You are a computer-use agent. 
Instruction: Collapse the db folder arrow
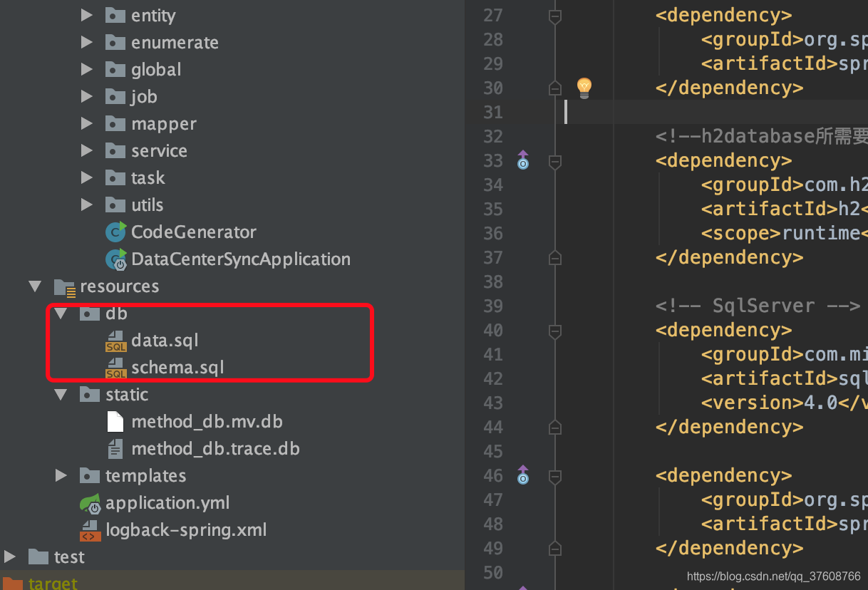coord(61,314)
